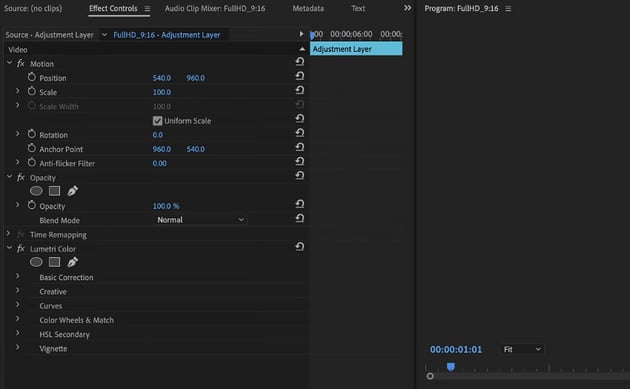The width and height of the screenshot is (630, 389).
Task: Expand the Rotation parameter
Action: pos(18,133)
